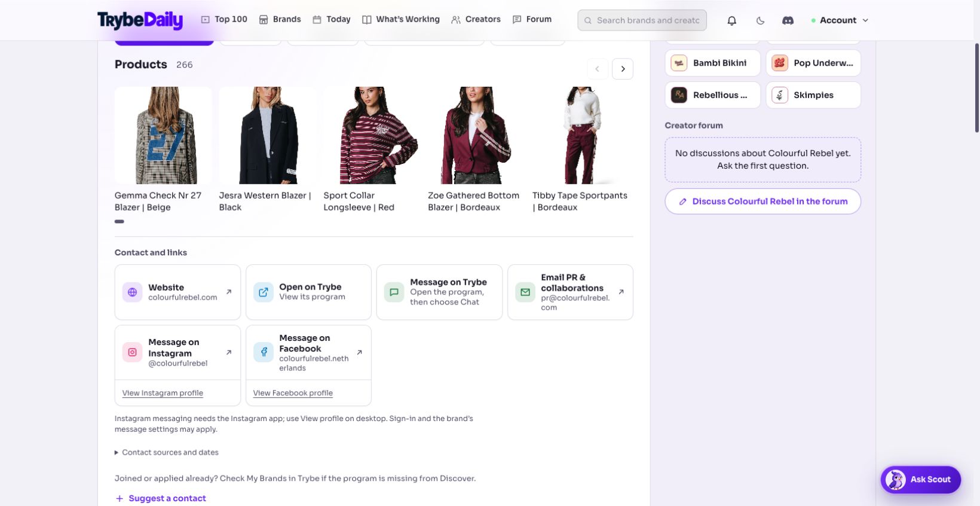
Task: Open Rebellious brand chip
Action: click(x=712, y=95)
